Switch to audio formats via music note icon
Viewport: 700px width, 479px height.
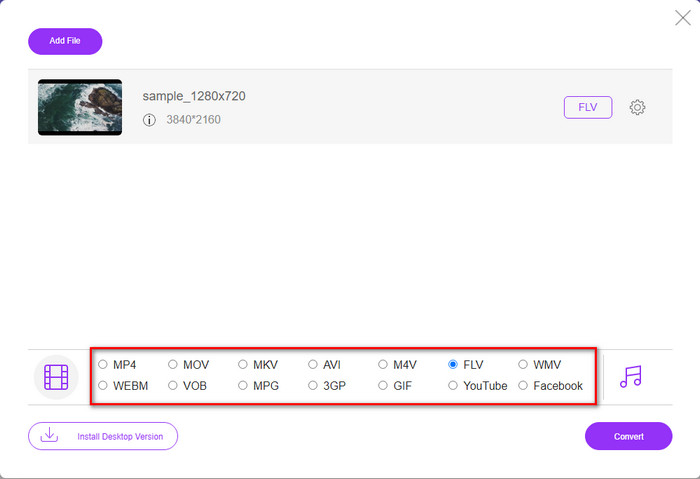(x=630, y=377)
